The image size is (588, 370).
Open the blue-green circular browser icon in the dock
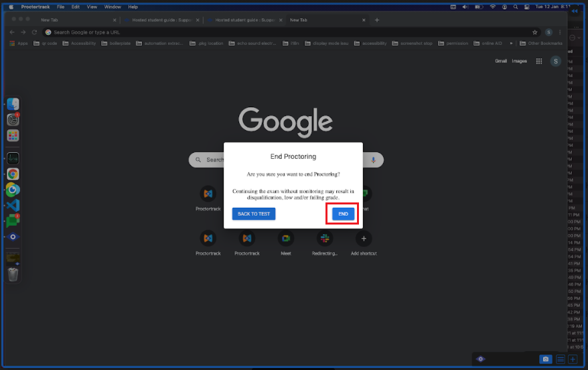(x=13, y=190)
